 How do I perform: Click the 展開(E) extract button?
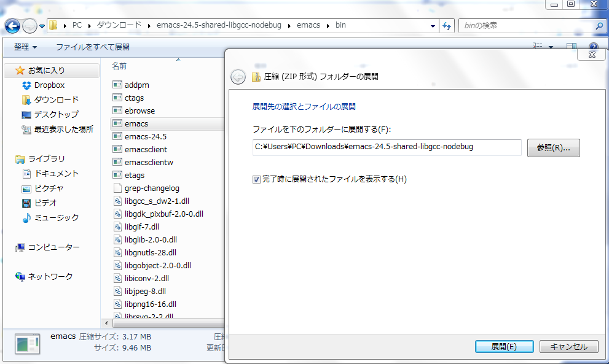[x=504, y=347]
